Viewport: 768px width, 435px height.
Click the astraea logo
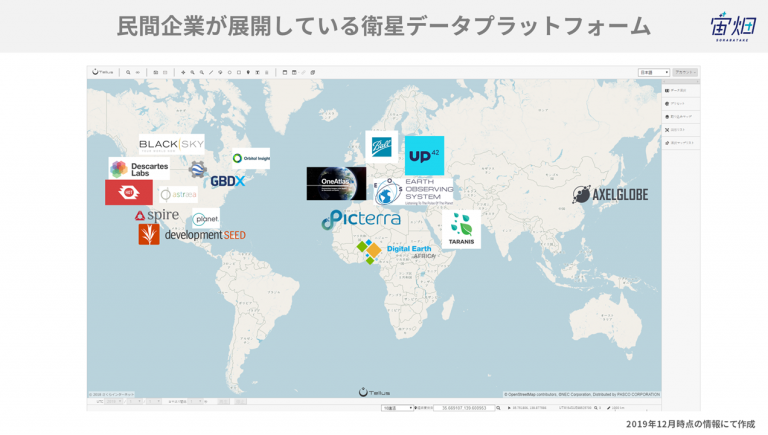pyautogui.click(x=178, y=194)
